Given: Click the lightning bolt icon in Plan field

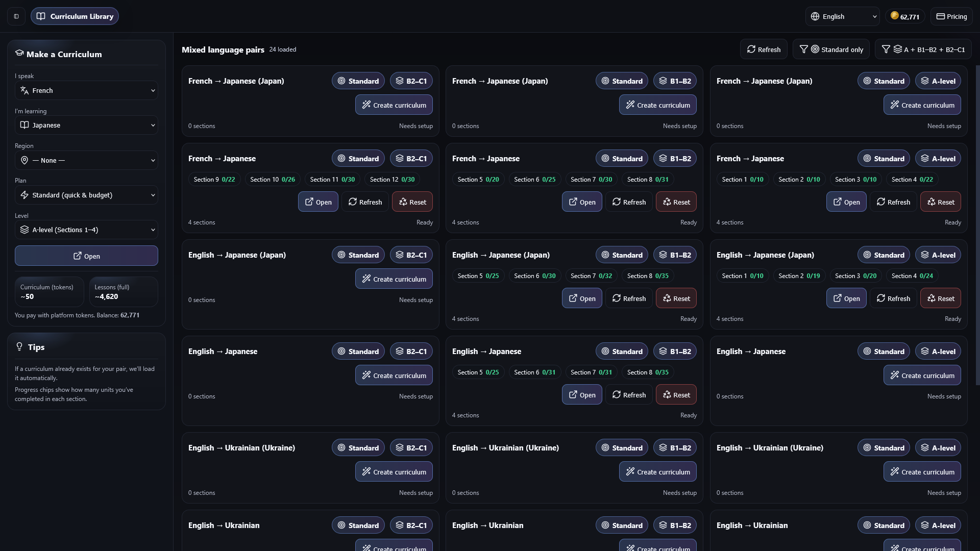Looking at the screenshot, I should [x=24, y=195].
